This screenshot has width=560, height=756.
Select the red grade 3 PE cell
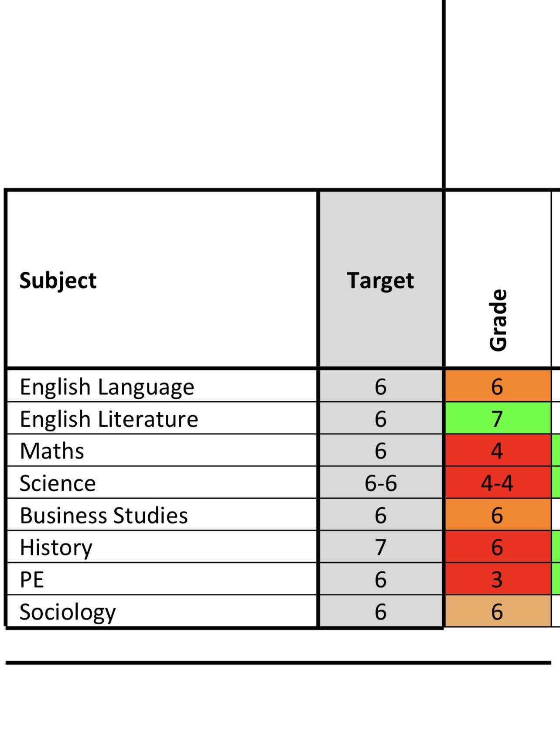tap(498, 579)
